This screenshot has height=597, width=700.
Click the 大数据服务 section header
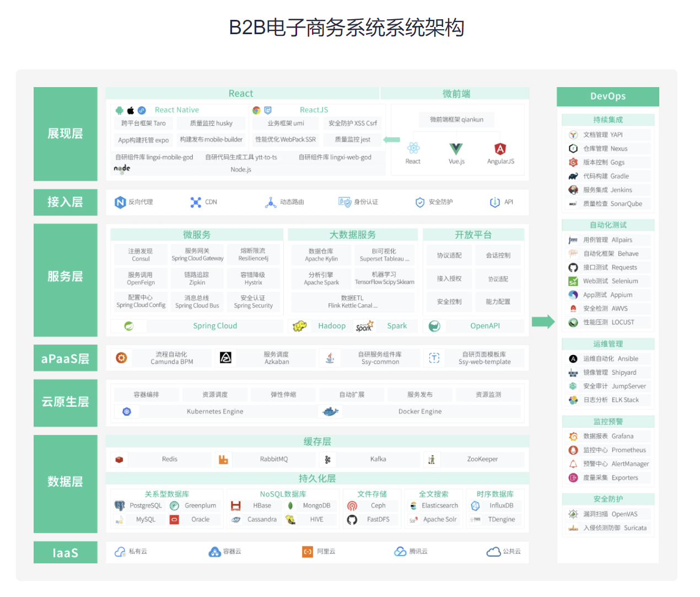(x=353, y=235)
